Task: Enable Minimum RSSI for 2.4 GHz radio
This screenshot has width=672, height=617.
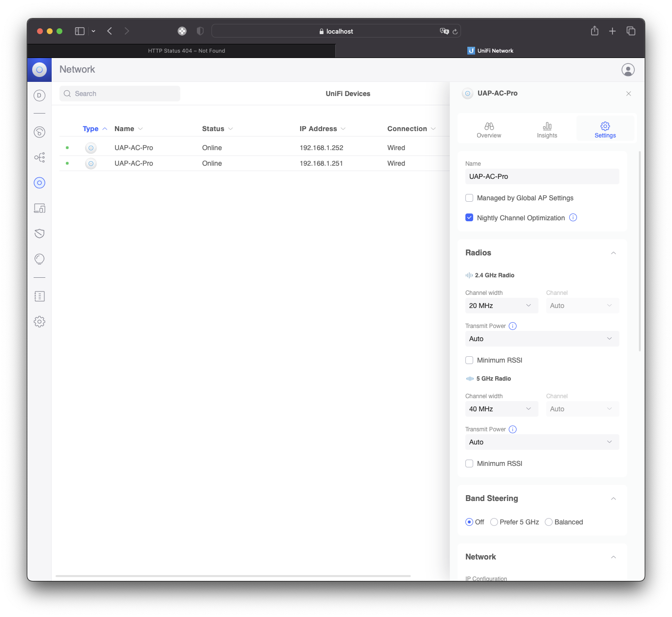Action: 469,360
